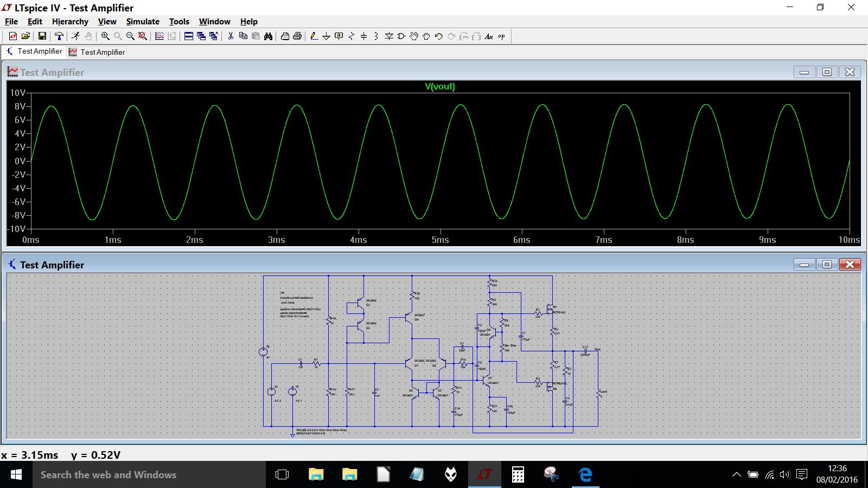Click the Zoom In magnifier icon
Viewport: 868px width, 488px height.
(105, 36)
